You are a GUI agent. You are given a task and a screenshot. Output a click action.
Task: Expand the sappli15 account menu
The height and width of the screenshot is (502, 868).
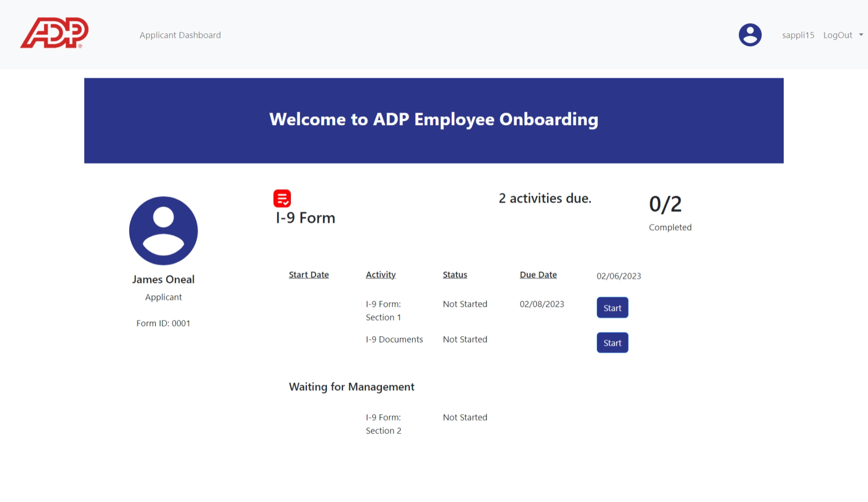tap(798, 35)
